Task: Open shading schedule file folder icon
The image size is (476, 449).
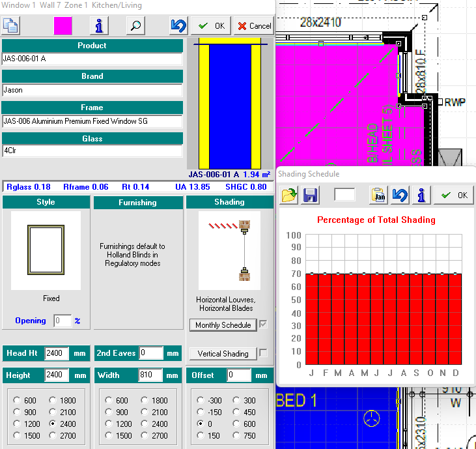Action: tap(290, 195)
